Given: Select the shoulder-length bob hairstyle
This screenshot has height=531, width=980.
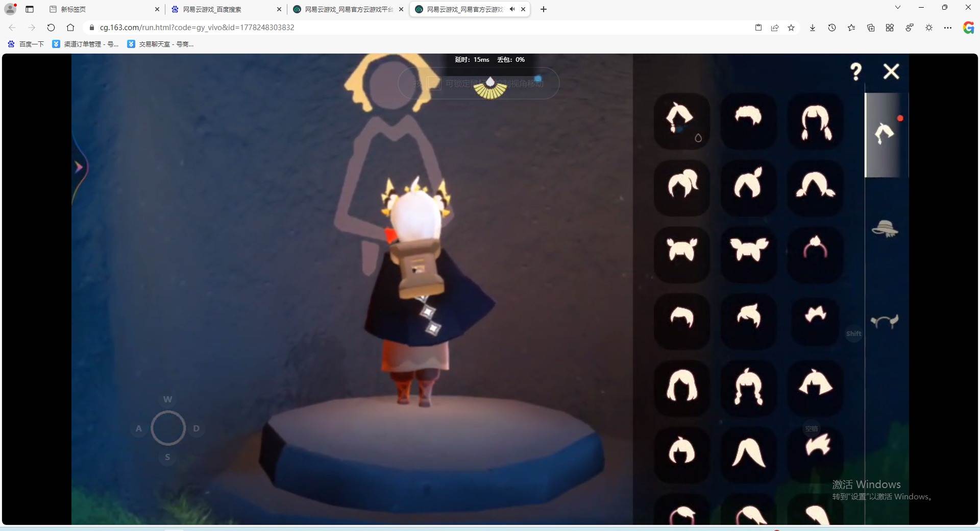Looking at the screenshot, I should coord(682,388).
